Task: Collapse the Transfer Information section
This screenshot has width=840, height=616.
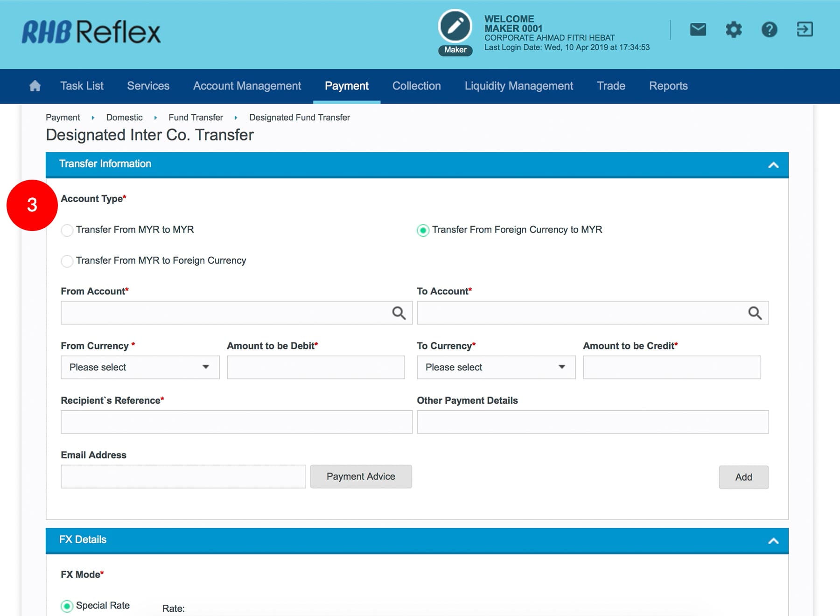Action: (x=773, y=165)
